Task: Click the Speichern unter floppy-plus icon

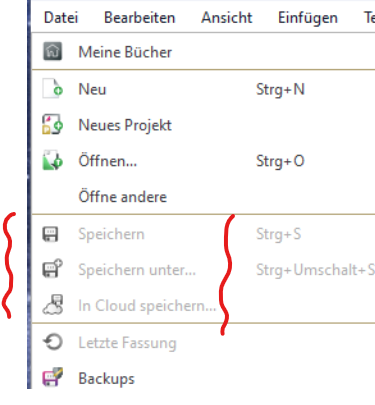Action: click(x=52, y=268)
